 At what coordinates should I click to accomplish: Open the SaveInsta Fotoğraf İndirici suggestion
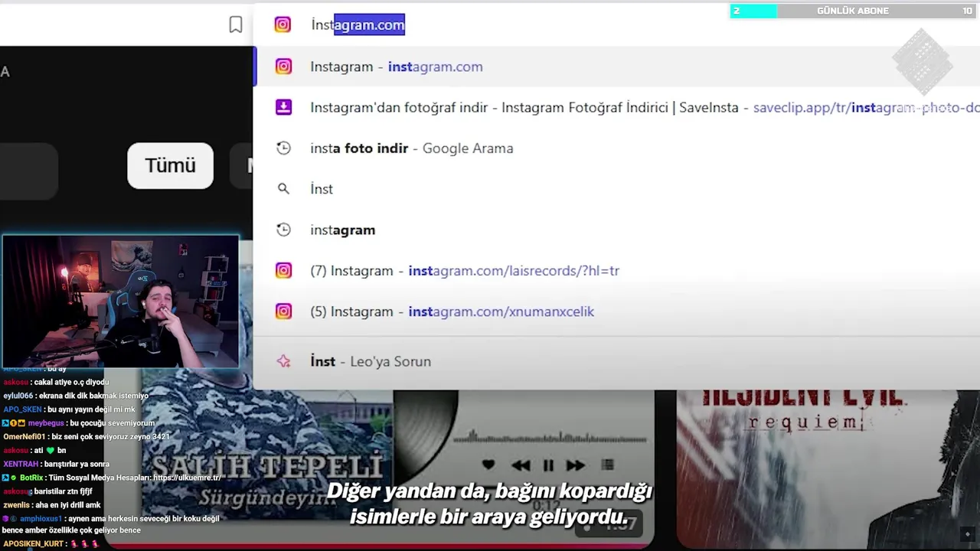click(x=616, y=108)
